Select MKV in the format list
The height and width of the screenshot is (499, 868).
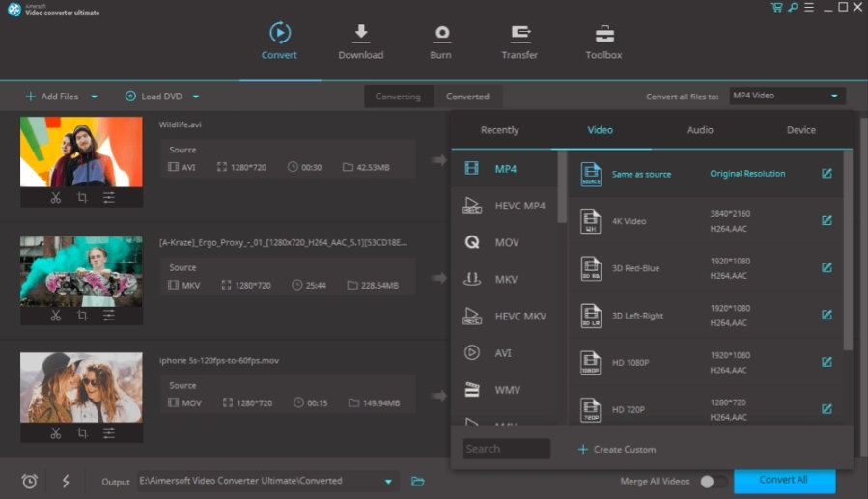(x=506, y=279)
